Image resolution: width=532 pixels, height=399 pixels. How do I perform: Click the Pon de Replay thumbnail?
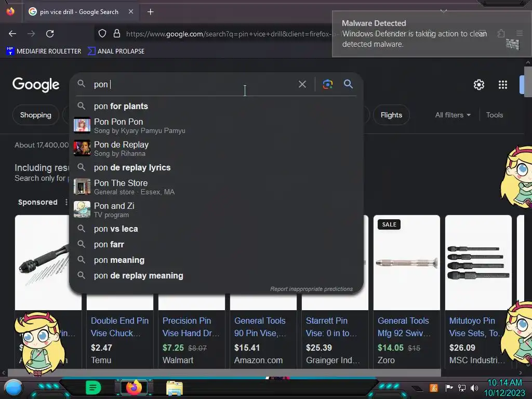click(82, 148)
